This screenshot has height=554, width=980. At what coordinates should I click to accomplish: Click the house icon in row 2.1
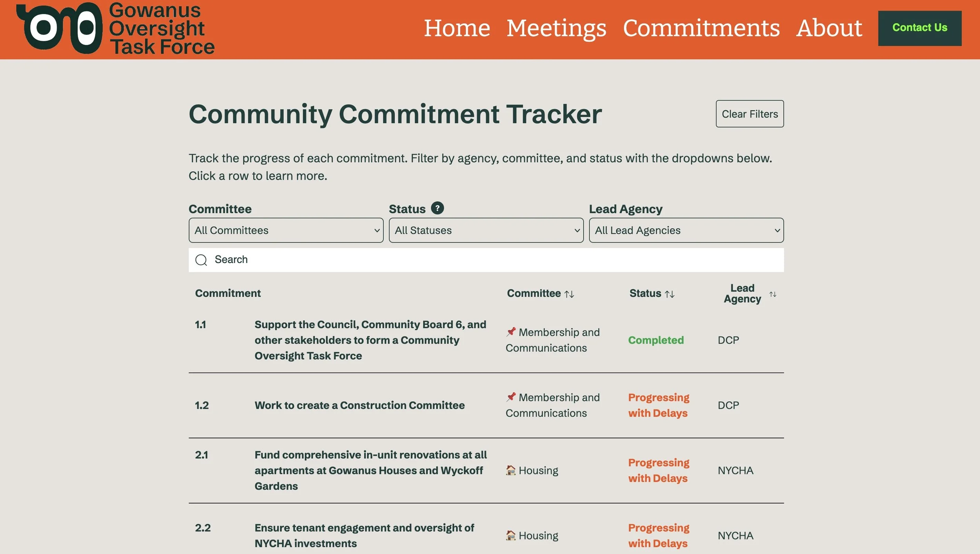point(511,470)
